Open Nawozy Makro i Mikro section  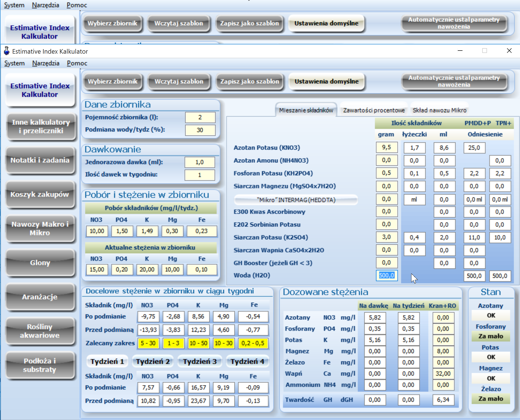coord(40,228)
